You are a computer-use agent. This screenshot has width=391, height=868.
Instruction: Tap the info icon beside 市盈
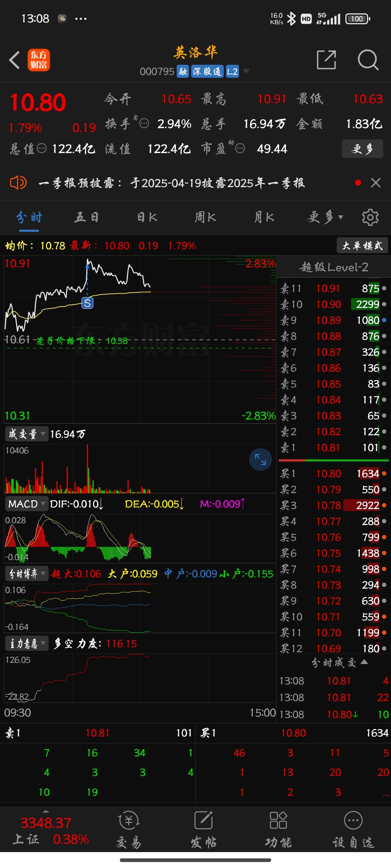pos(240,148)
